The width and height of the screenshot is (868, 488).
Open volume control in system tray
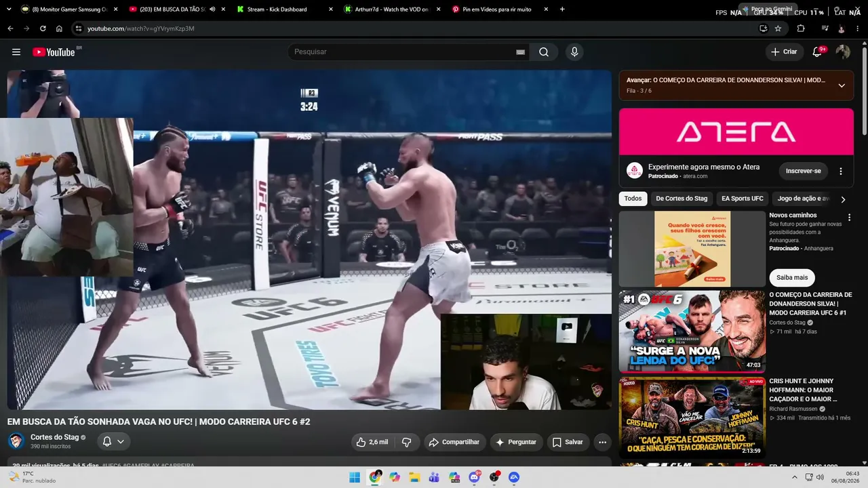(820, 477)
